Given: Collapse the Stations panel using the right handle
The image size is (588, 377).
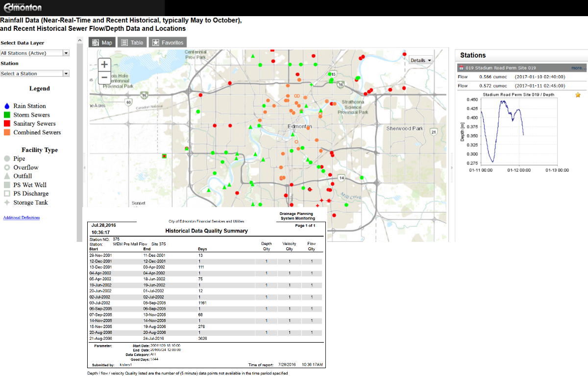Looking at the screenshot, I should click(x=451, y=167).
